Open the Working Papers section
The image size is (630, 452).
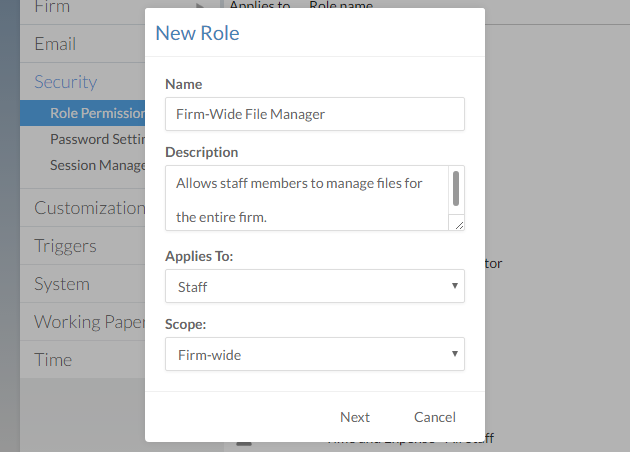(x=88, y=322)
